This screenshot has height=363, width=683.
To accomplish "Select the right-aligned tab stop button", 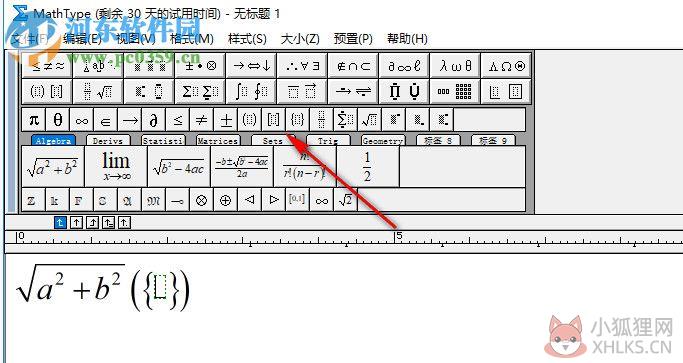I will [x=92, y=223].
